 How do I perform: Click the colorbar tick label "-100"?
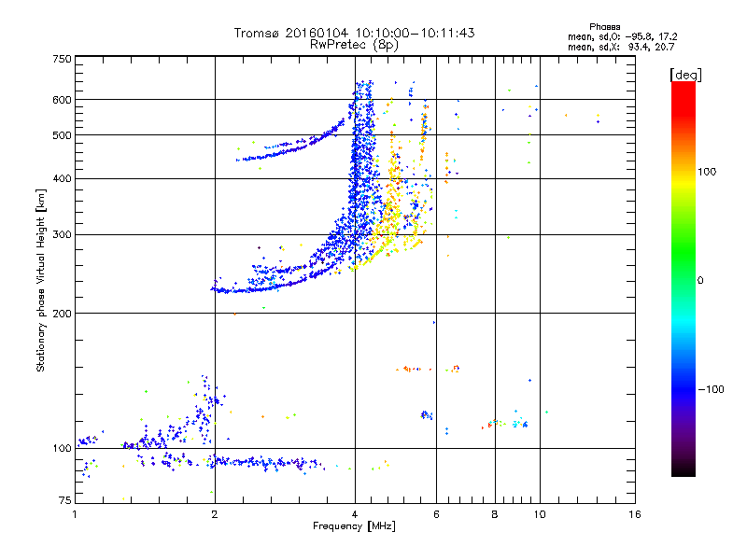(x=712, y=389)
